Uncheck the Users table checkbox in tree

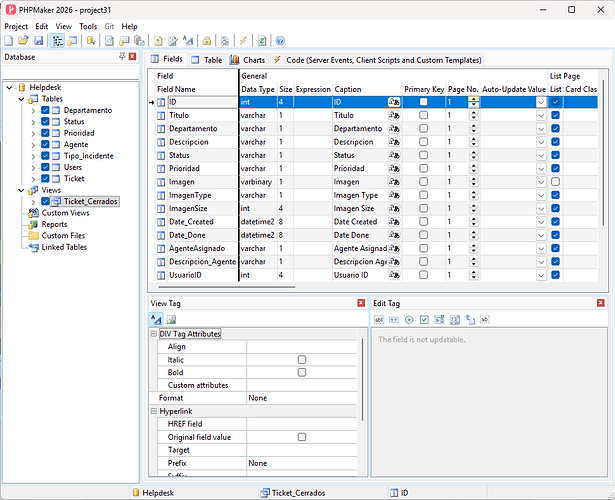[x=45, y=167]
